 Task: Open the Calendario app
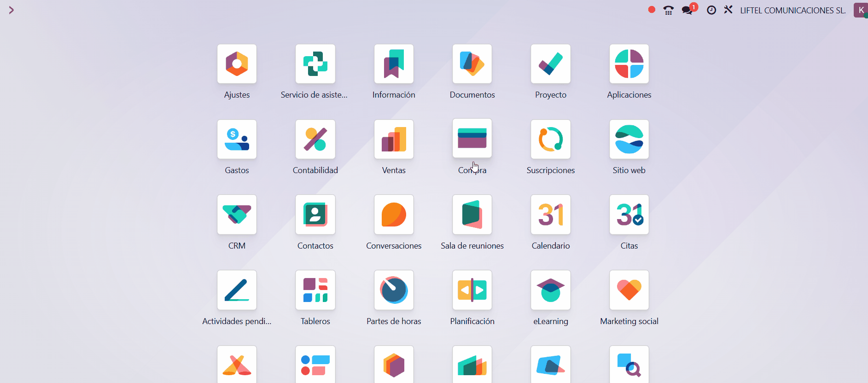[550, 215]
